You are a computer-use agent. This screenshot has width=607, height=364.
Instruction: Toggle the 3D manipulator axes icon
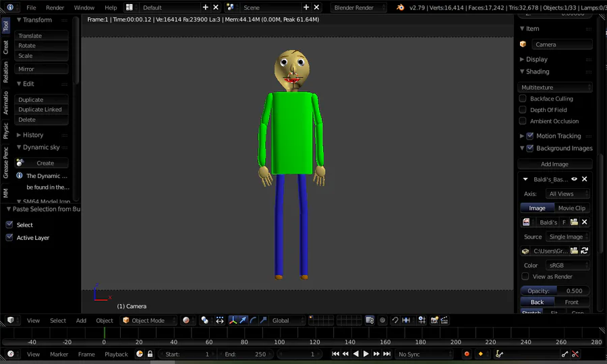(x=233, y=320)
